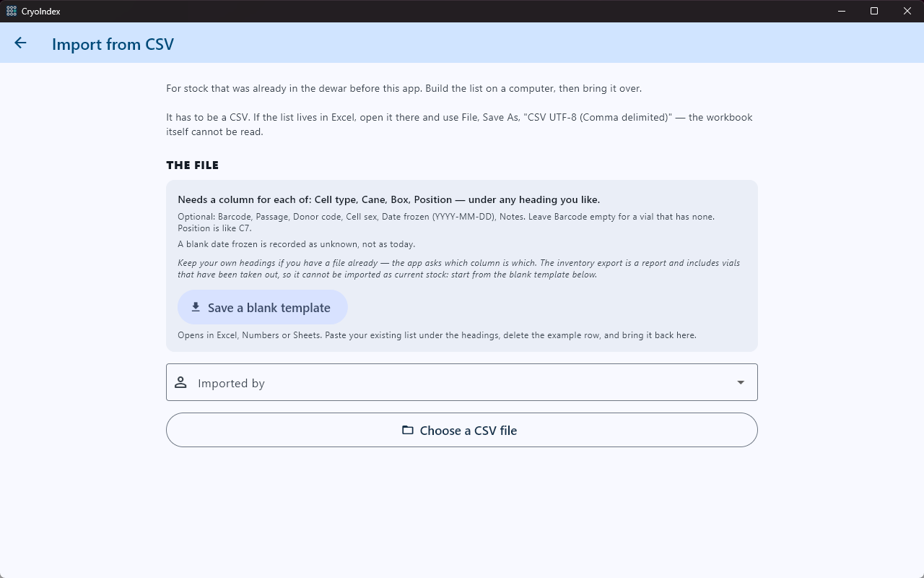Click the 'Optional: Barcode, Passage' line
Screen dimensions: 924x578
(x=446, y=223)
